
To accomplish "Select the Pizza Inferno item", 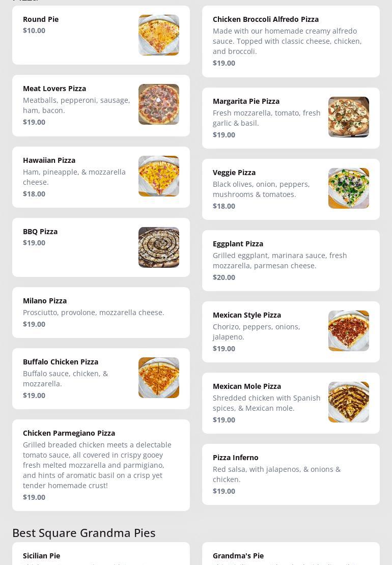I will point(235,458).
